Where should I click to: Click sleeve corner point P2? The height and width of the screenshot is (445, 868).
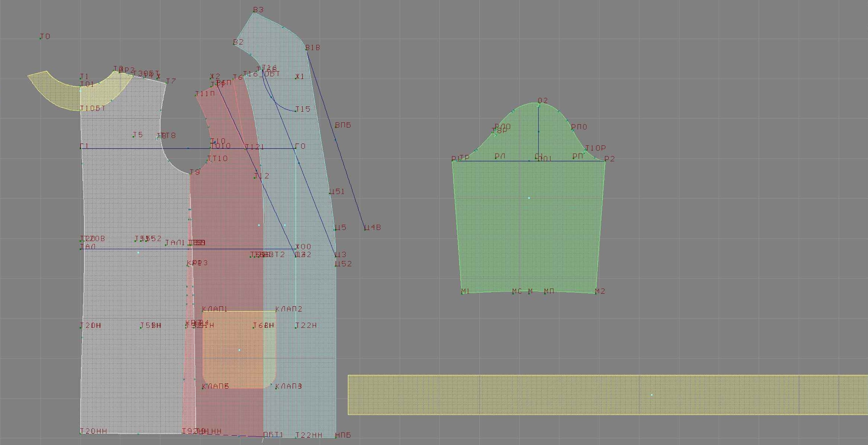click(605, 161)
